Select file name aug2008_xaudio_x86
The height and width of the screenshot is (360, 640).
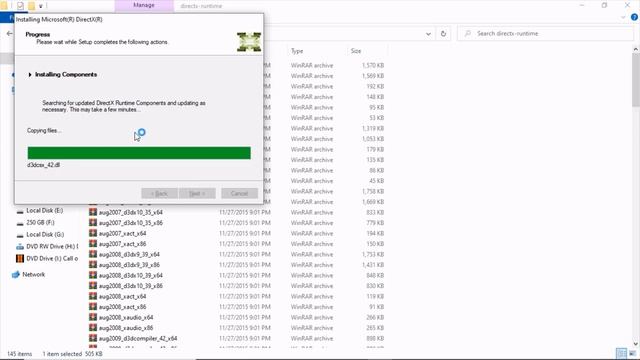coord(126,328)
